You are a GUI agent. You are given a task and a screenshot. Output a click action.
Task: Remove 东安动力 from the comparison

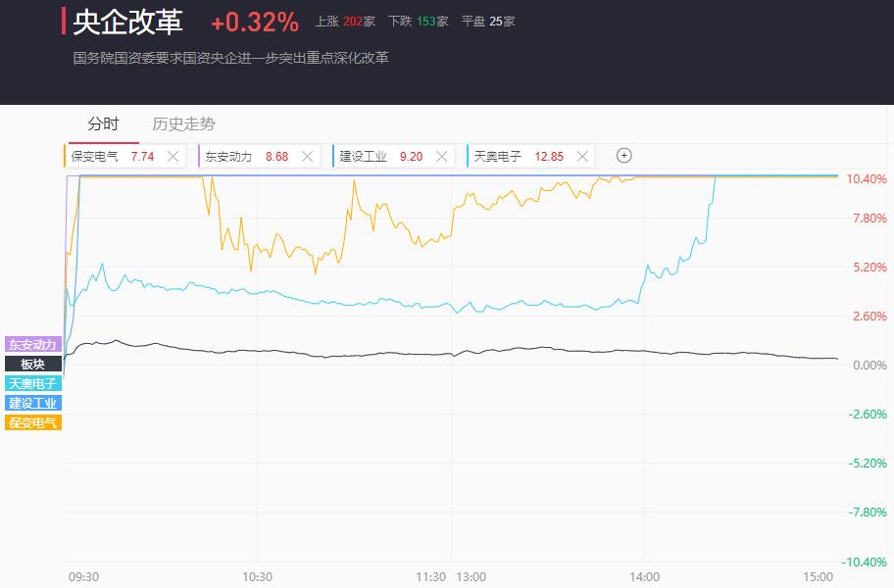pos(308,156)
